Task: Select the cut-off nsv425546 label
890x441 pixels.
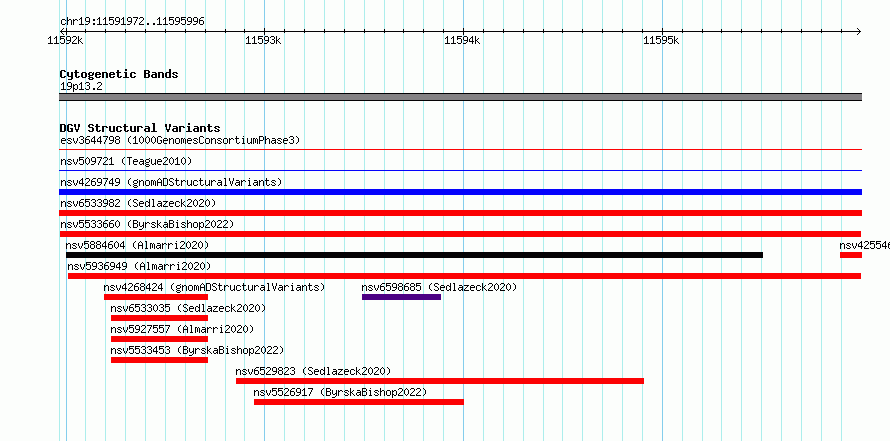Action: point(864,245)
